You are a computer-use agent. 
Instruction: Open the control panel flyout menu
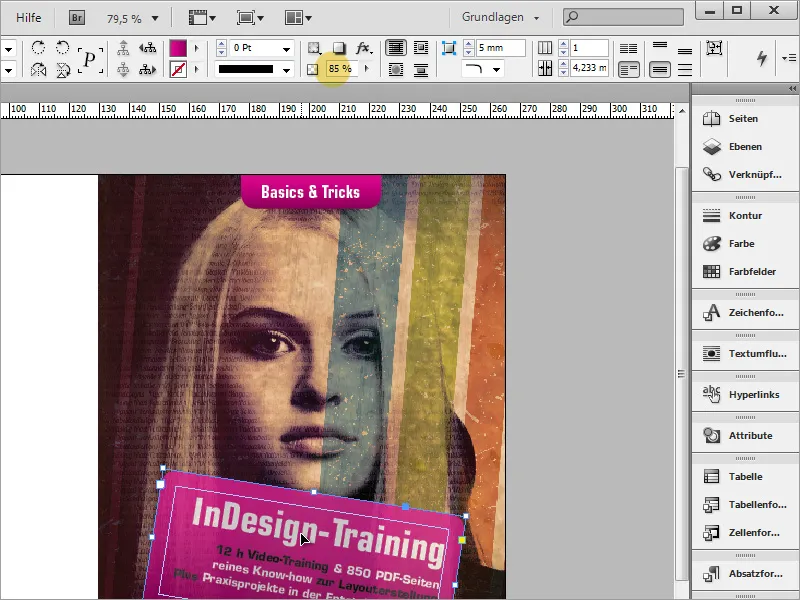789,58
